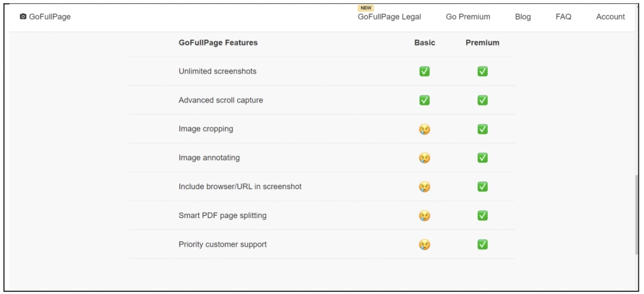Open the Go Premium menu item
Screen dimensions: 644x294
coord(468,17)
